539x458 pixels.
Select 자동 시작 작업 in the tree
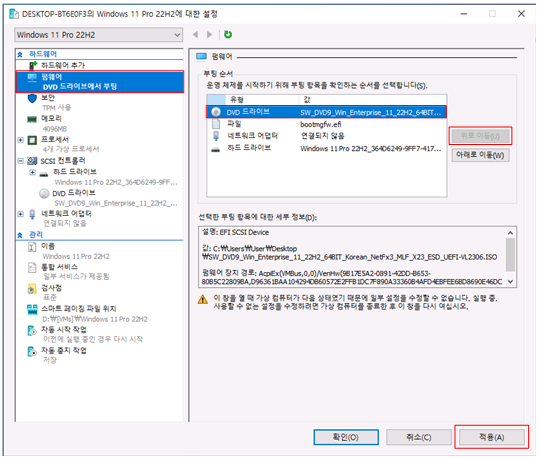tap(64, 330)
